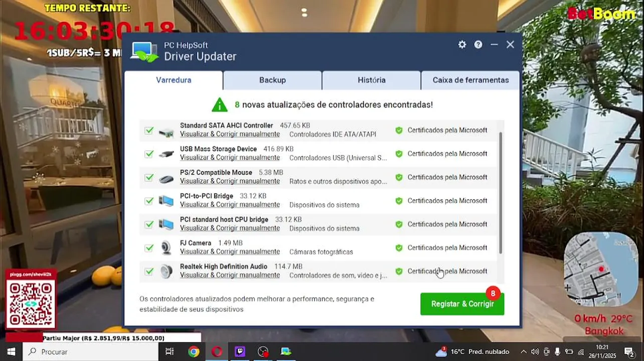
Task: Click the Realtek High Definition Audio speaker icon
Action: pyautogui.click(x=166, y=271)
